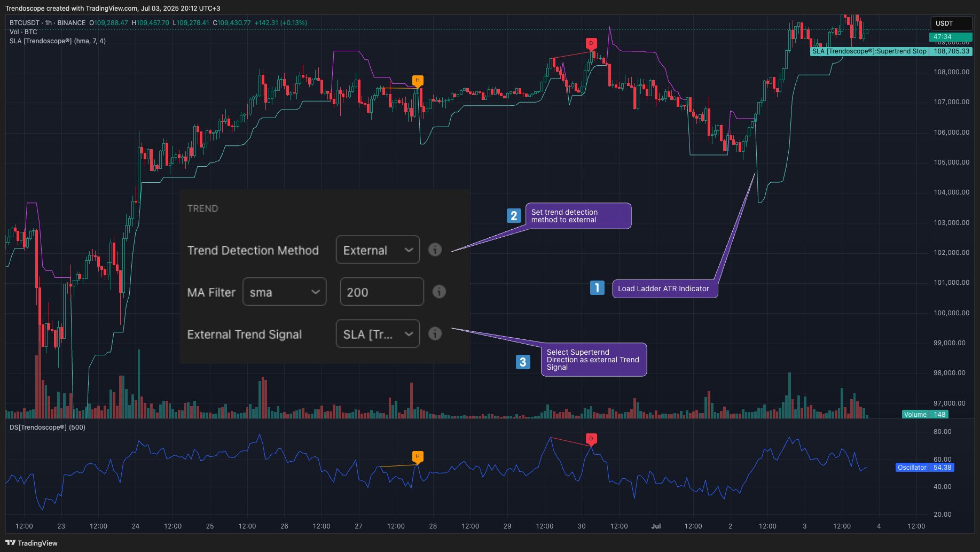Click the orange H marker on price chart
Image resolution: width=980 pixels, height=552 pixels.
click(418, 81)
